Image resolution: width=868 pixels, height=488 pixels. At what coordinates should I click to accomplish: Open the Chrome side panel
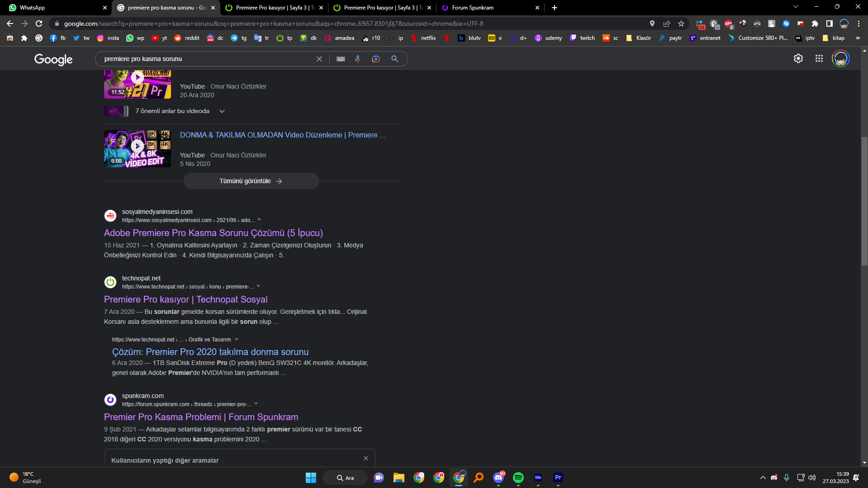click(x=830, y=24)
